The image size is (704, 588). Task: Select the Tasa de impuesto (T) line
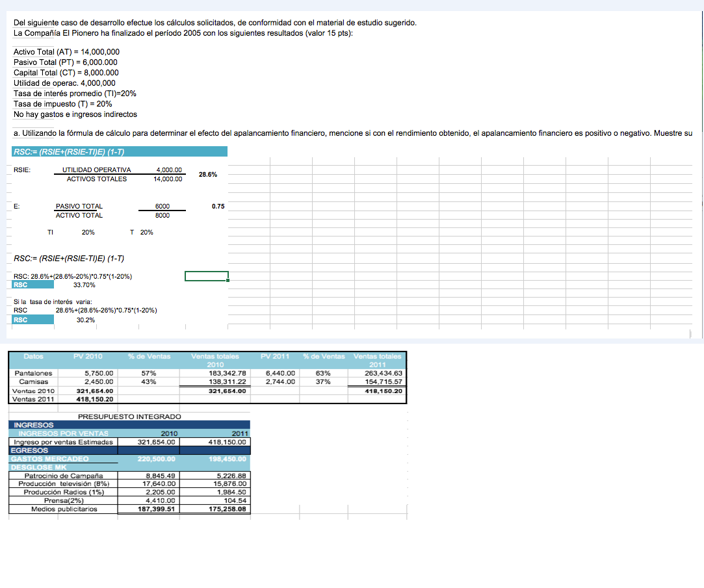tap(63, 104)
